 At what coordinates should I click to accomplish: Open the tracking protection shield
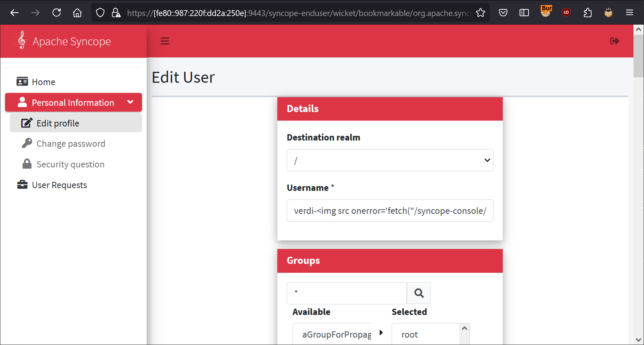point(100,13)
